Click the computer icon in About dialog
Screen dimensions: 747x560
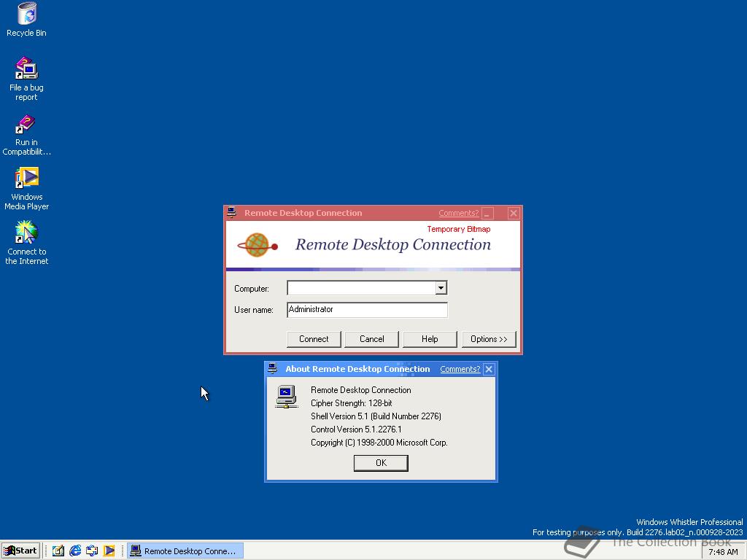pyautogui.click(x=286, y=397)
